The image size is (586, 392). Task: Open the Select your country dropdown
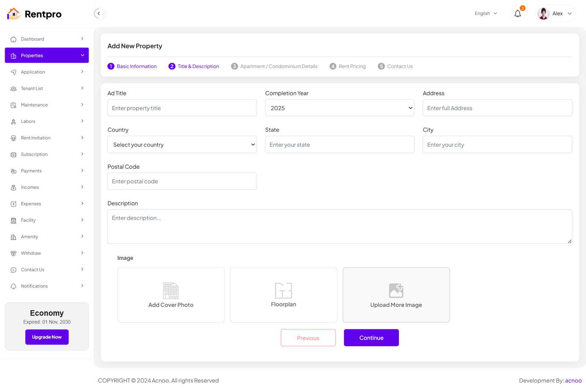182,145
